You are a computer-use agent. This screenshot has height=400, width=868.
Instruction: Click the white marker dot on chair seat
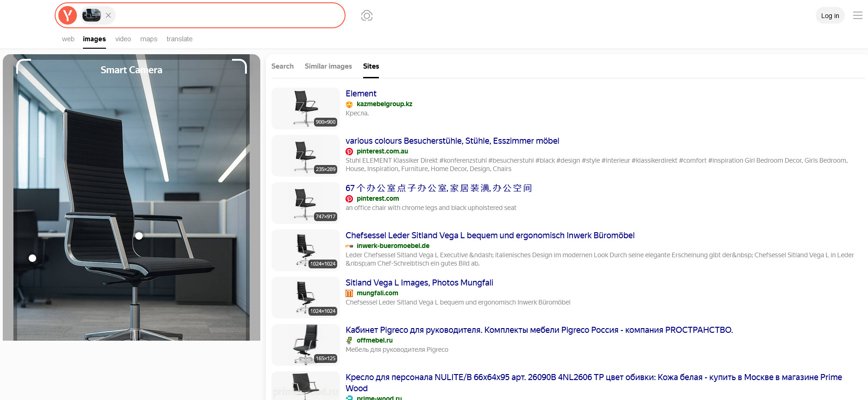(139, 236)
